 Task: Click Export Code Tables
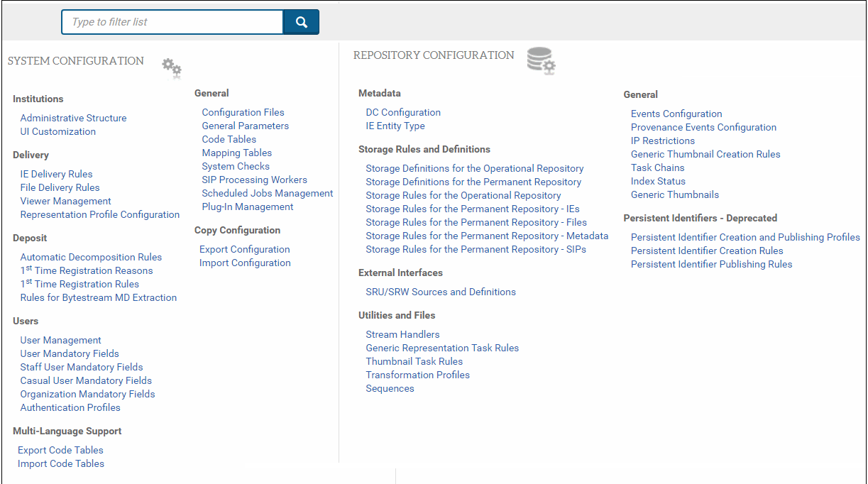pos(60,450)
